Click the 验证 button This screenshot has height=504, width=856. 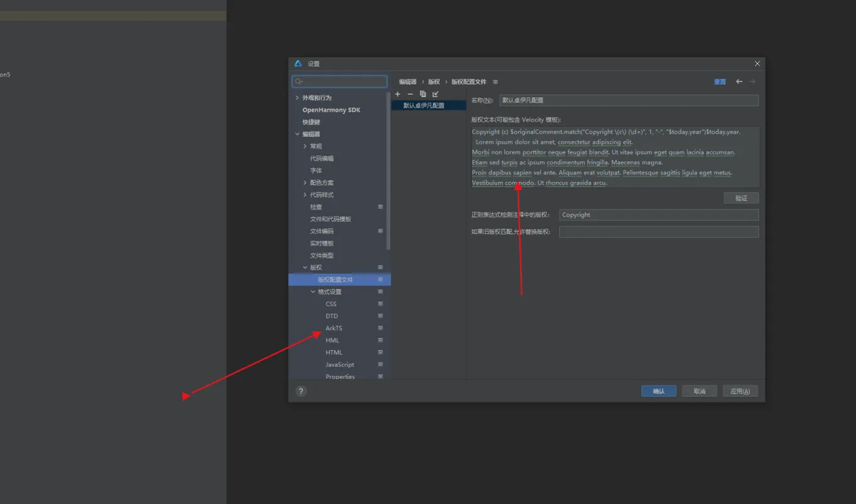[741, 198]
